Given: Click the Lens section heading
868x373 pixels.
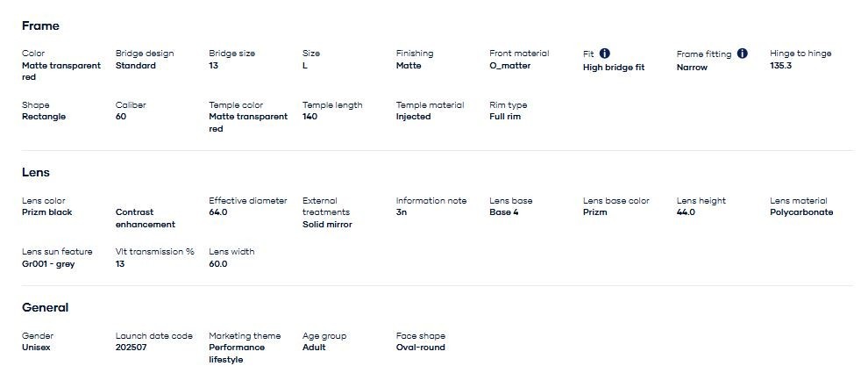Looking at the screenshot, I should tap(36, 173).
